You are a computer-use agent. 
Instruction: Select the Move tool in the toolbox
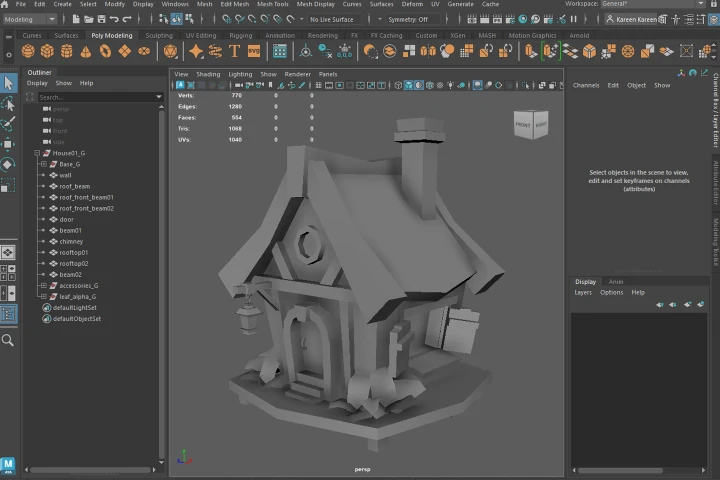point(8,144)
